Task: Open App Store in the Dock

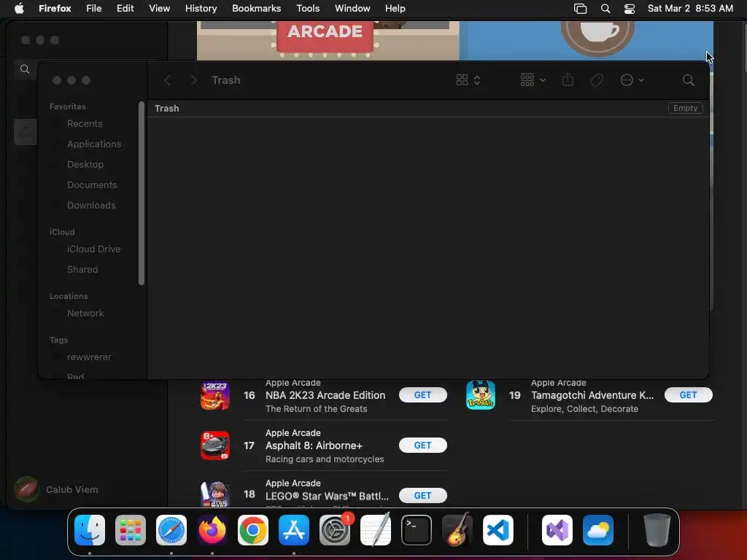Action: point(294,530)
